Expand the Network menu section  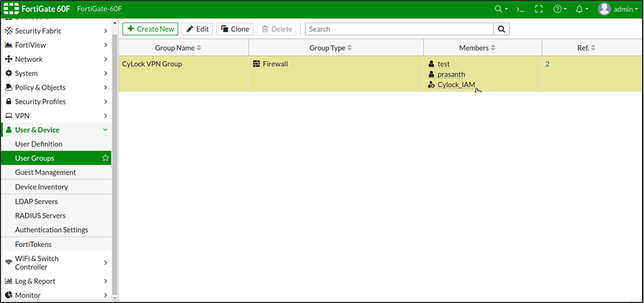[x=57, y=59]
